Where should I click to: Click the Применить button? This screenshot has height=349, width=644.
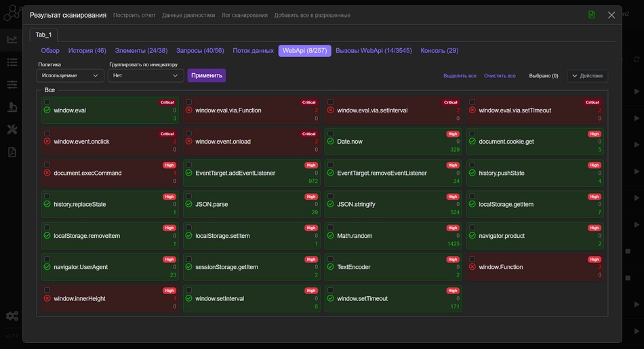(x=207, y=76)
